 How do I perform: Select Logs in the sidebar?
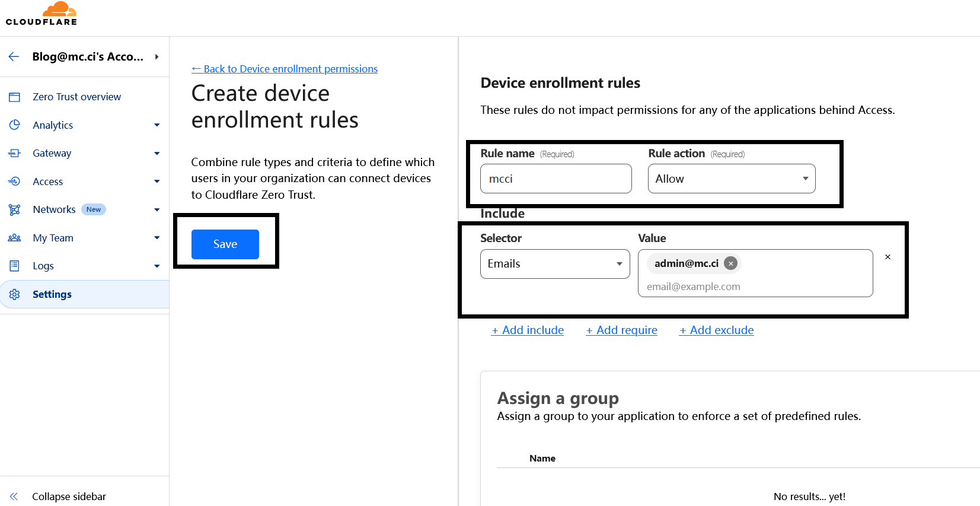click(43, 266)
